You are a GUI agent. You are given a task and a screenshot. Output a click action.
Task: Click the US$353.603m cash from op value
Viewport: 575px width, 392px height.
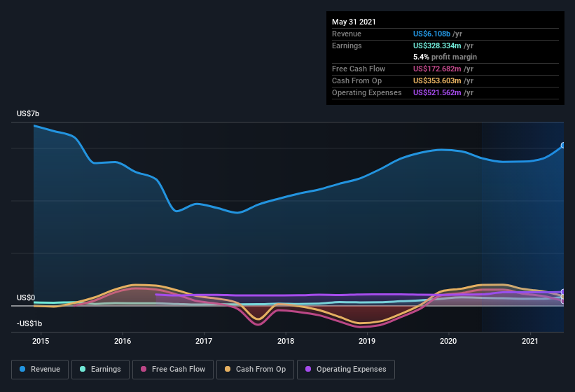click(437, 80)
